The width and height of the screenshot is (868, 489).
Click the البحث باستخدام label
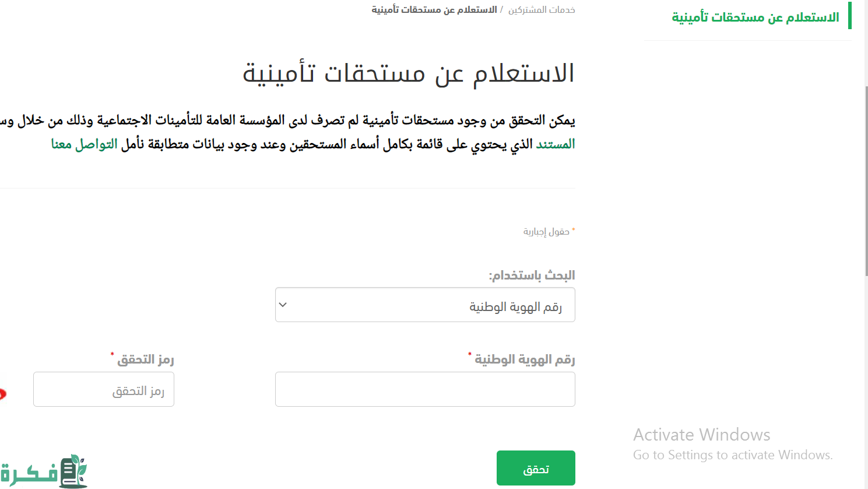click(532, 275)
